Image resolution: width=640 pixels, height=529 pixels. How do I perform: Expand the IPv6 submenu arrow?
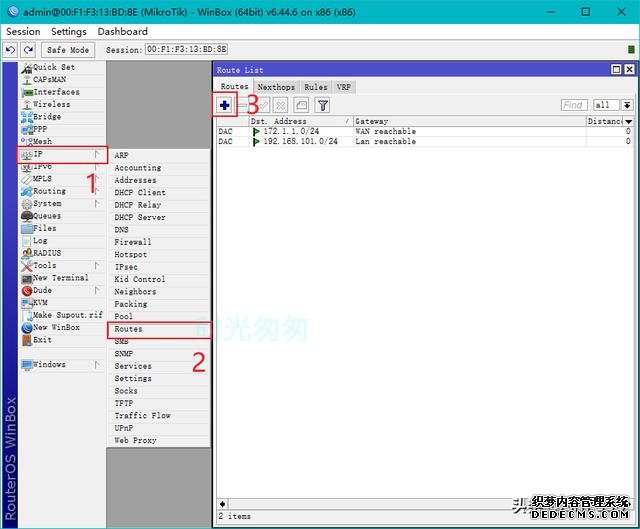[x=97, y=167]
